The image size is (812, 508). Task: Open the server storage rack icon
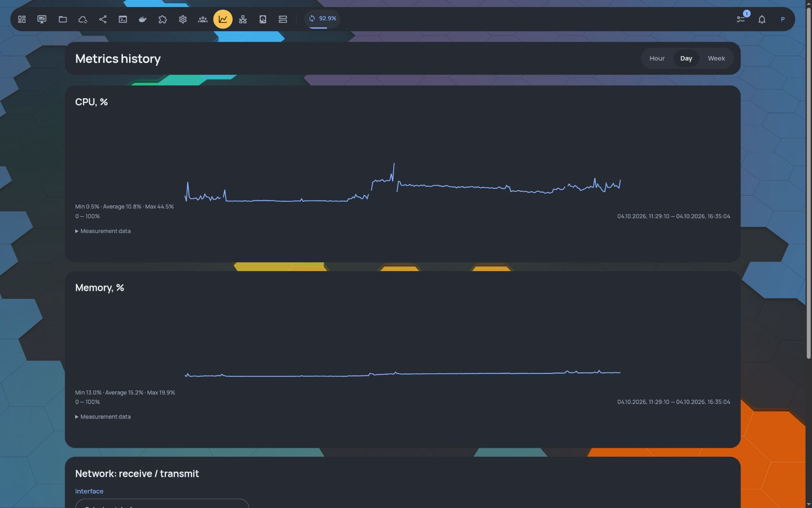pos(283,19)
